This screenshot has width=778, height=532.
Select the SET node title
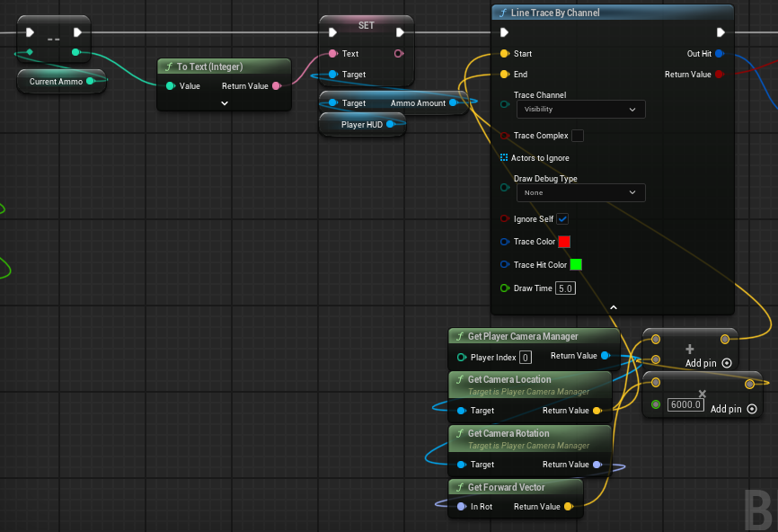tap(367, 25)
